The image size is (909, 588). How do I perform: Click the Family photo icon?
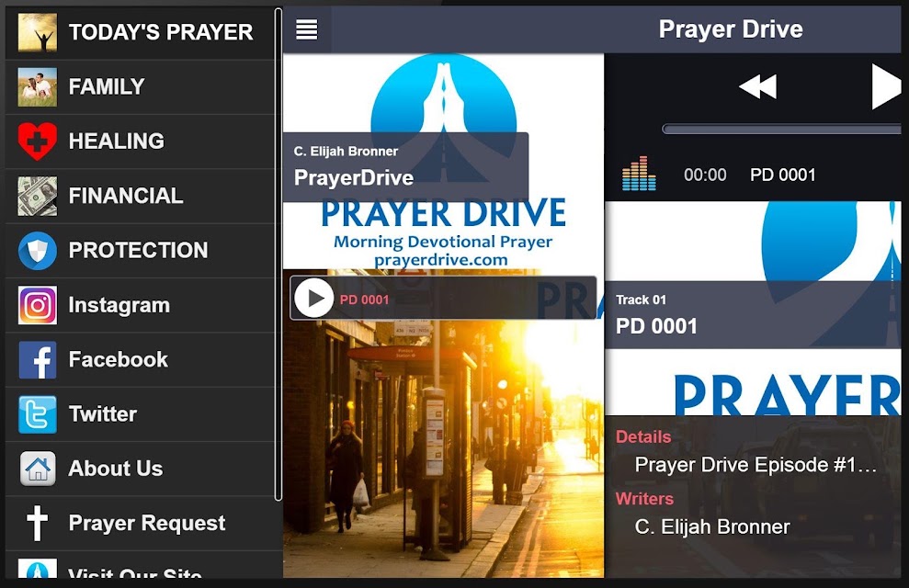click(x=38, y=87)
